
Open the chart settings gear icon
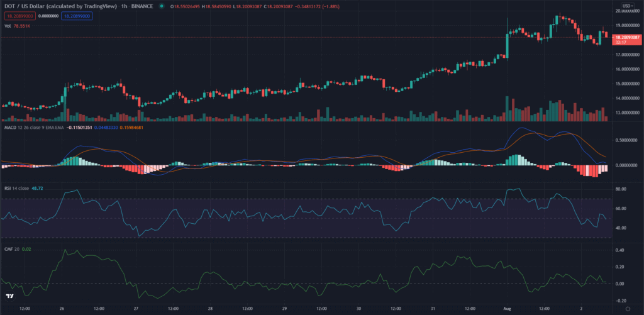tap(628, 309)
